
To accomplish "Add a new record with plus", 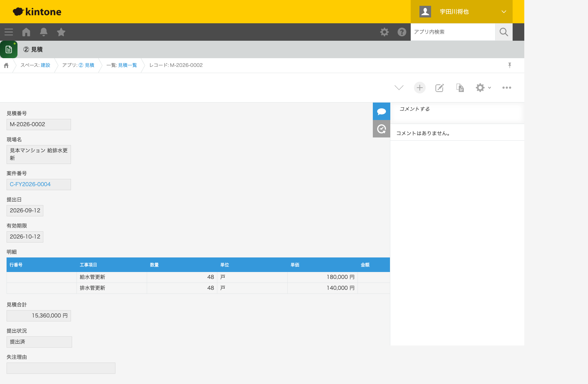I will (420, 88).
